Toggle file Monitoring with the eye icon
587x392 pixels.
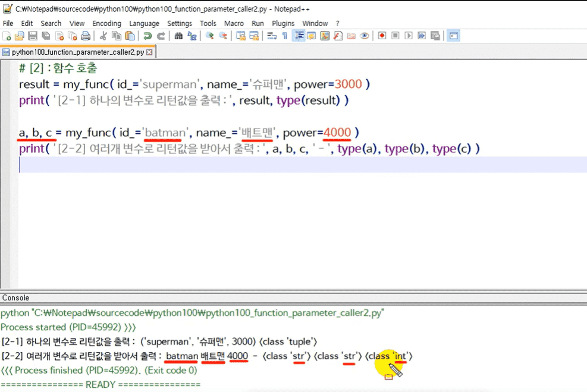[x=365, y=36]
